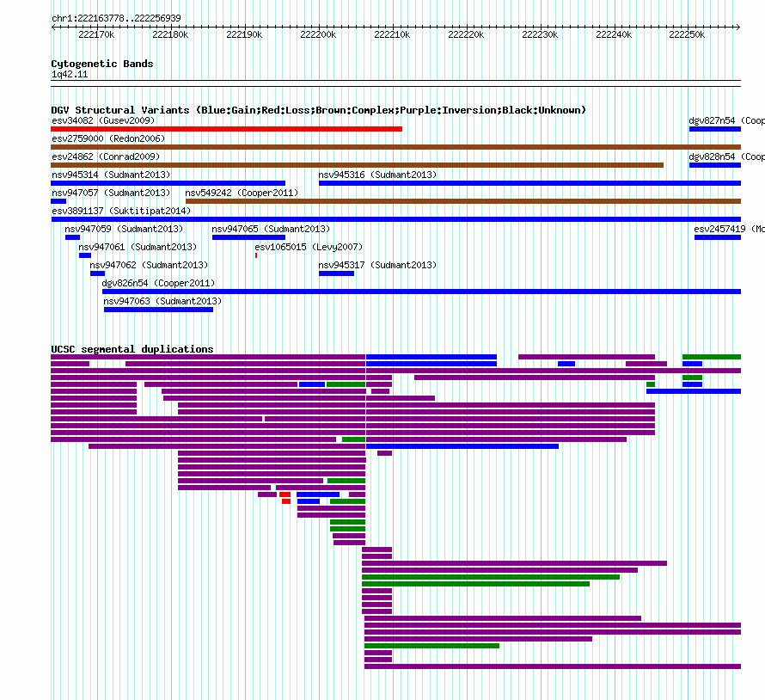765x700 pixels.
Task: Click the nsv945317 (Sudmant2013) label
Action: click(x=377, y=265)
